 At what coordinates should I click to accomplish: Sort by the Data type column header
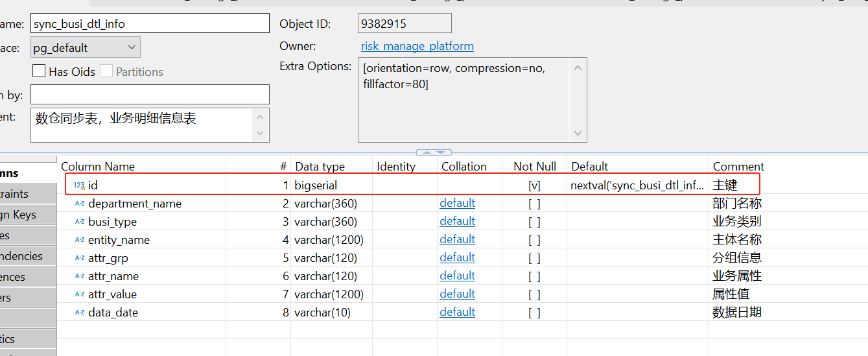tap(320, 167)
